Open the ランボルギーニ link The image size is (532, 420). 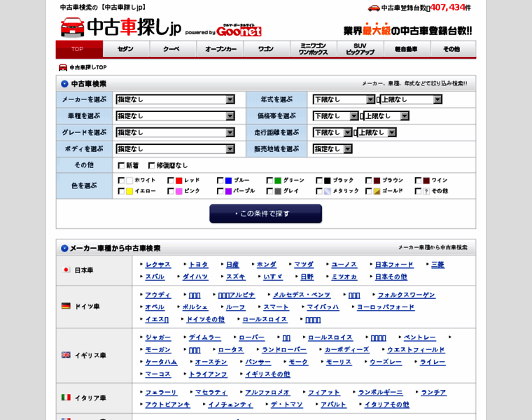coord(380,393)
